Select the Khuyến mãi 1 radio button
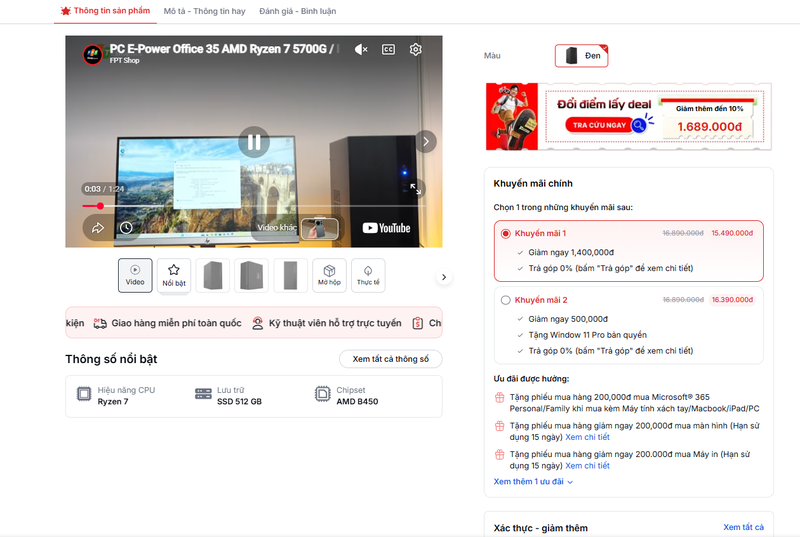Image resolution: width=800 pixels, height=537 pixels. 506,234
